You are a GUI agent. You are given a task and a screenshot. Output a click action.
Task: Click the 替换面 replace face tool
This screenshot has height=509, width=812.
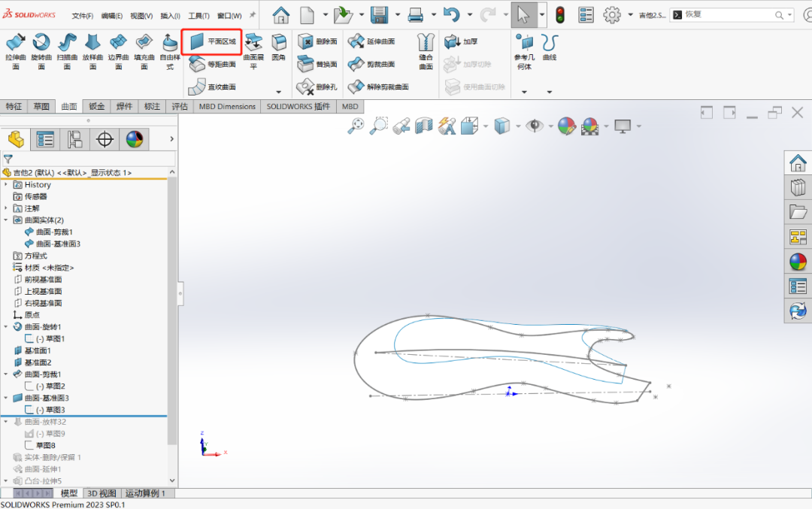click(x=318, y=64)
